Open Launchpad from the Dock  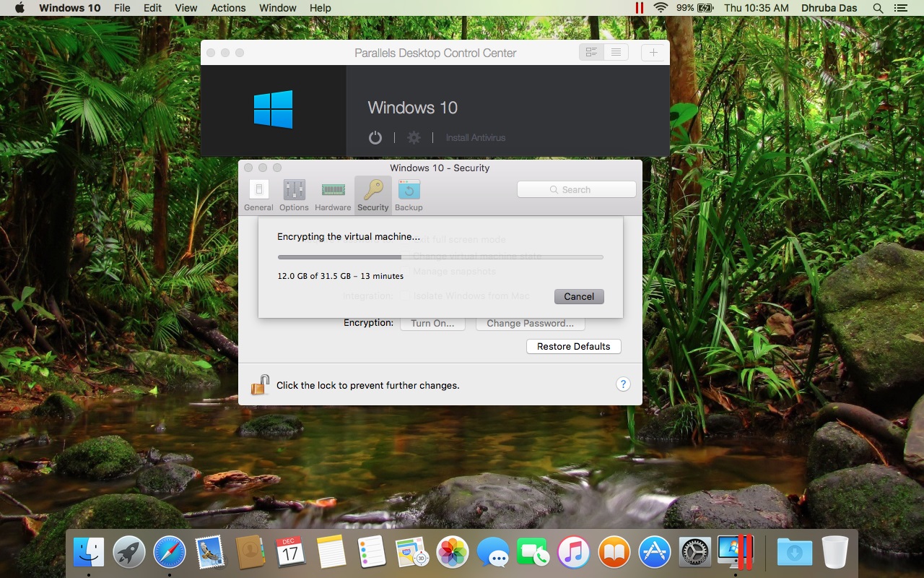[129, 553]
